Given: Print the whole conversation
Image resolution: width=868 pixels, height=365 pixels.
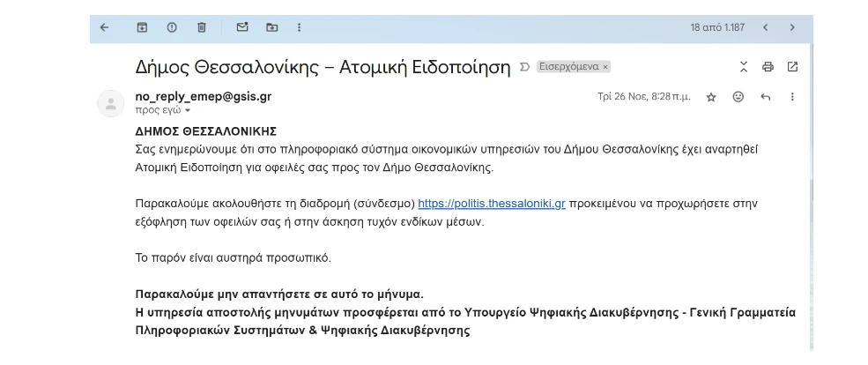Looking at the screenshot, I should click(768, 67).
